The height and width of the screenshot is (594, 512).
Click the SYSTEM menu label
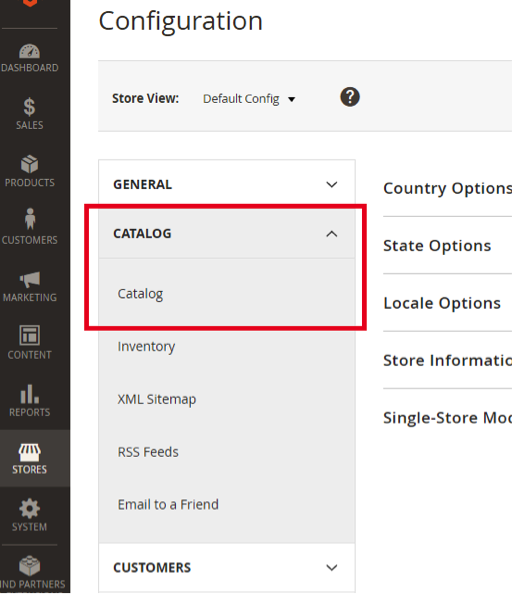(30, 527)
